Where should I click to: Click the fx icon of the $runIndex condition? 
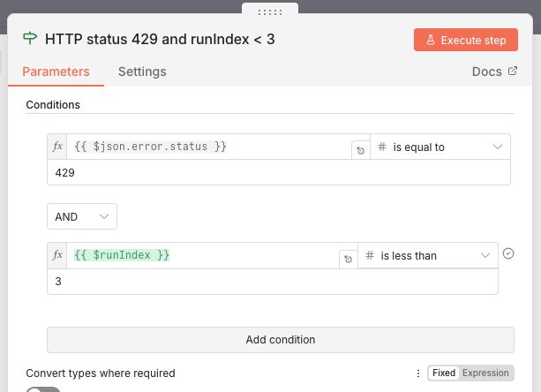58,255
